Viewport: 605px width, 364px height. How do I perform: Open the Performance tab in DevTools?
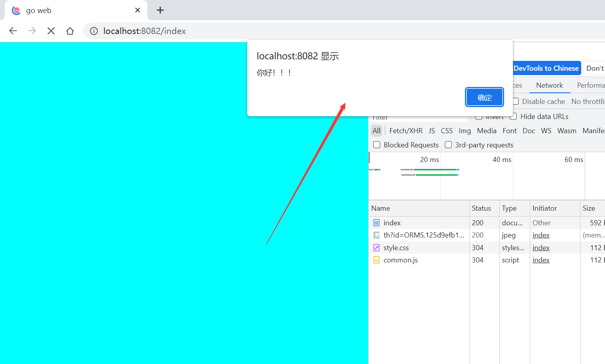point(590,85)
